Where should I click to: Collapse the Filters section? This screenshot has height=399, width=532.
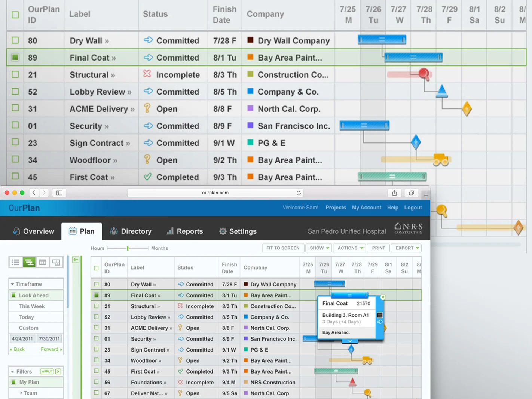coord(12,372)
